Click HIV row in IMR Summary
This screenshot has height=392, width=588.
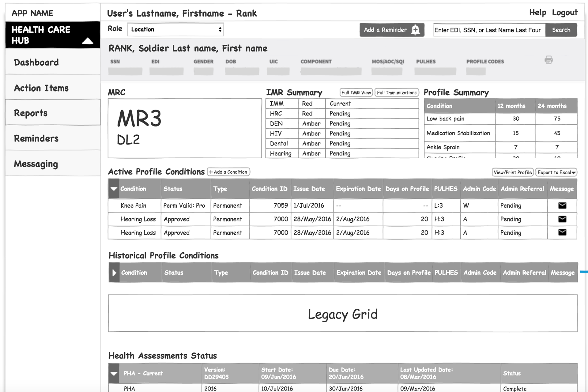[342, 134]
